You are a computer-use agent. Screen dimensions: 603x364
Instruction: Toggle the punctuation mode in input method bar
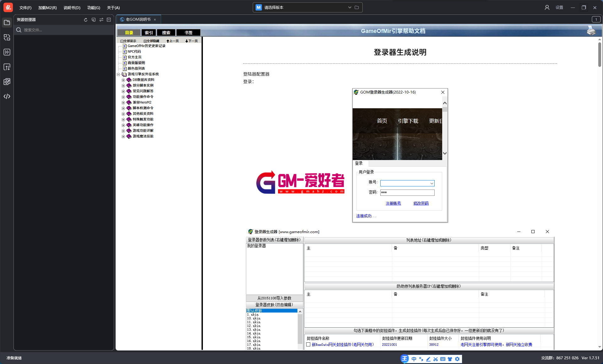coord(421,359)
